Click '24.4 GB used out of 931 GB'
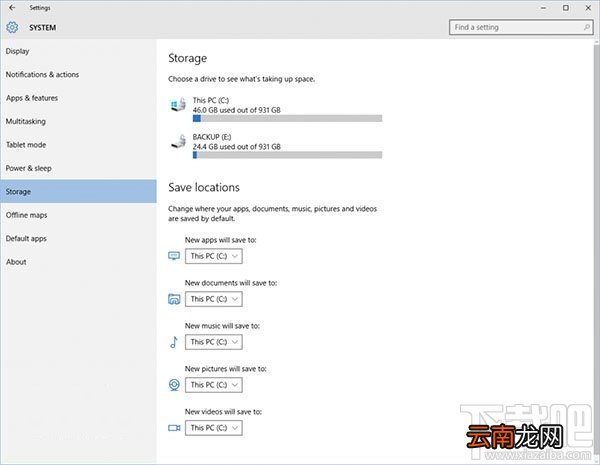Screen dimensions: 600x465 pos(236,147)
